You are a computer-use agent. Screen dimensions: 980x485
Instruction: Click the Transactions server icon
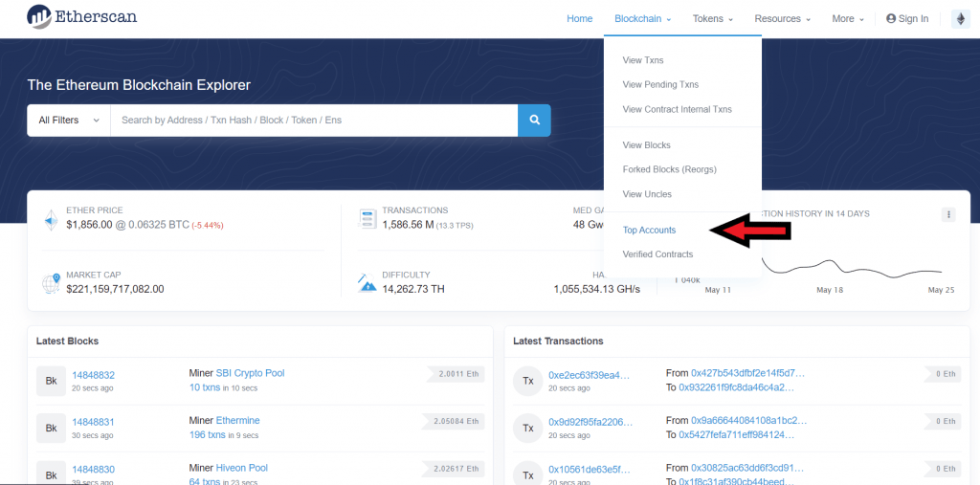click(x=367, y=219)
